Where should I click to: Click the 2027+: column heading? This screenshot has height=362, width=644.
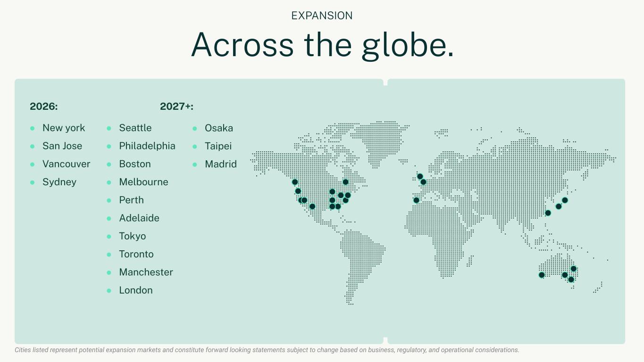[176, 107]
